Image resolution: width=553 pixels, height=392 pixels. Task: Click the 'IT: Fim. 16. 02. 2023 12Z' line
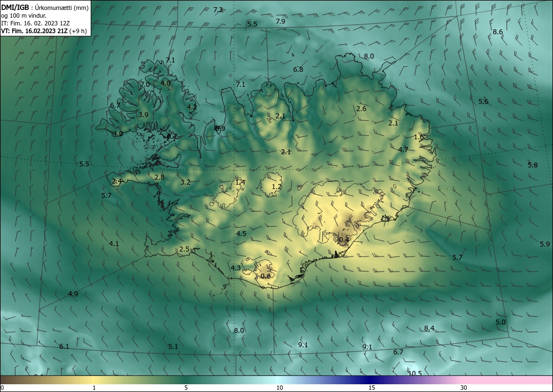[x=35, y=23]
